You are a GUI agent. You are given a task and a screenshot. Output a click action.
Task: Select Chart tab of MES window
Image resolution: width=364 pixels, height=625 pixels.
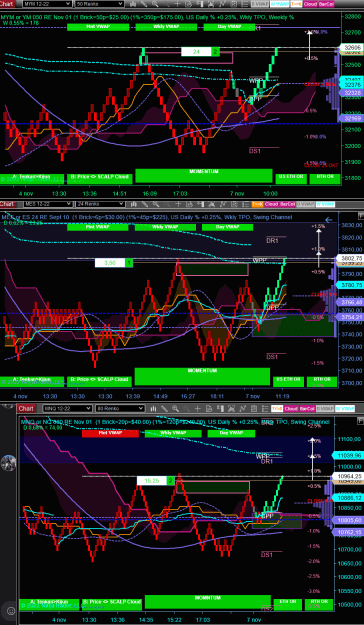8,204
